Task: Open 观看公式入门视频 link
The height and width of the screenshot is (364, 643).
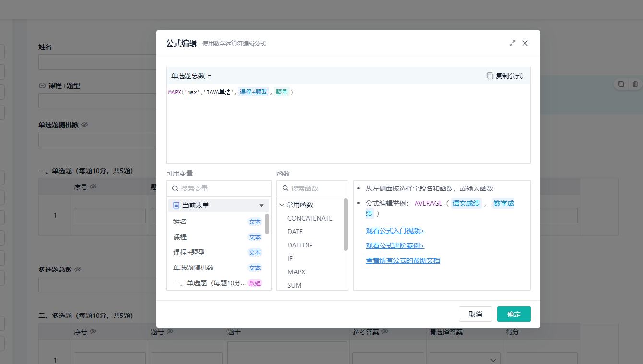Action: [395, 231]
